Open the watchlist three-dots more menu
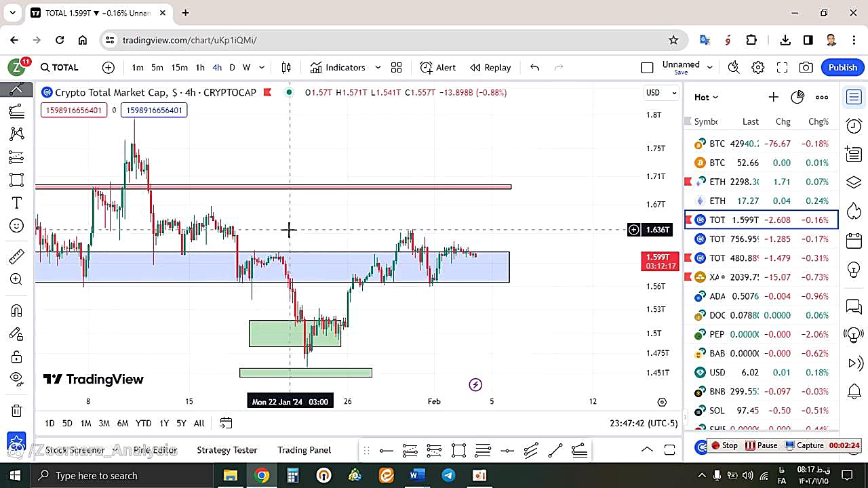 pyautogui.click(x=822, y=97)
